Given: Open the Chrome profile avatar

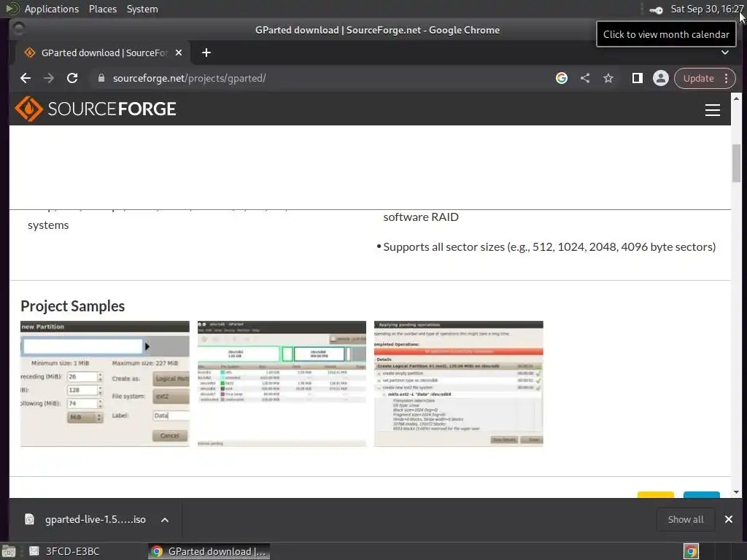Looking at the screenshot, I should (661, 78).
